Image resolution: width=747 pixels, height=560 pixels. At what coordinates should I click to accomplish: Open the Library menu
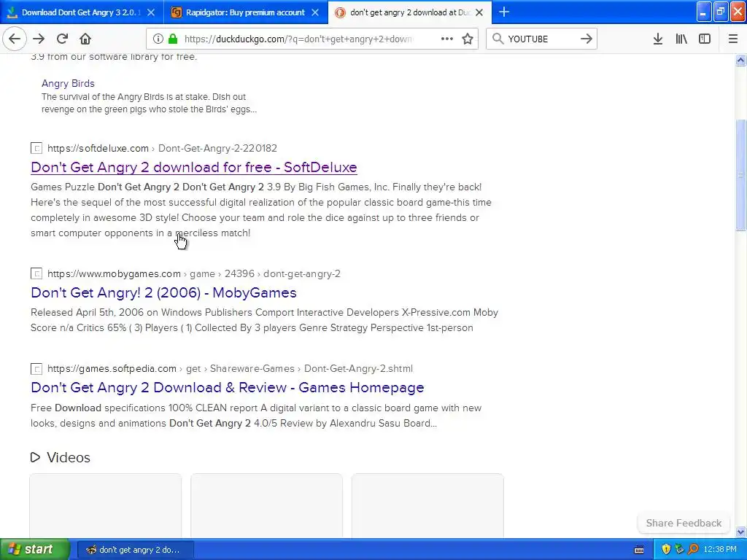(x=681, y=39)
